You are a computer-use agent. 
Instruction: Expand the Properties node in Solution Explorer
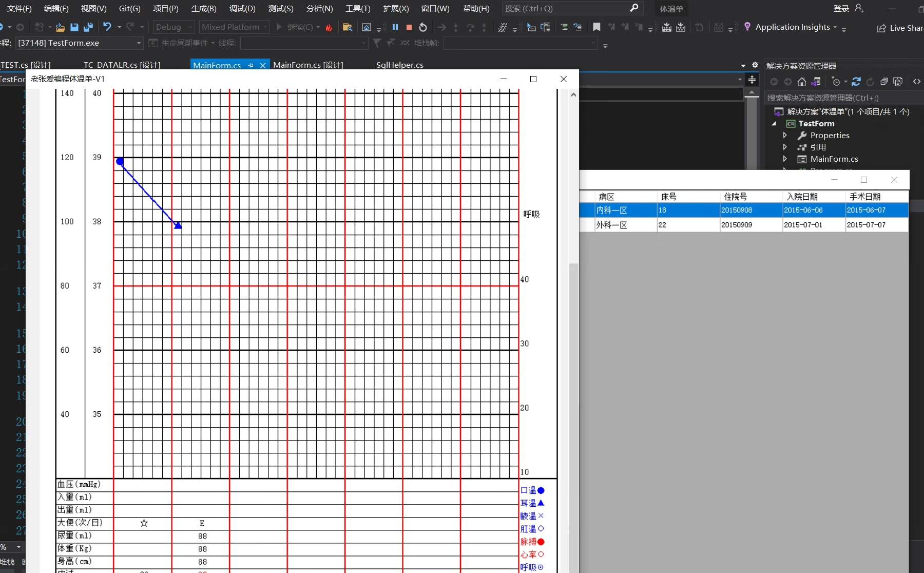[x=785, y=136]
